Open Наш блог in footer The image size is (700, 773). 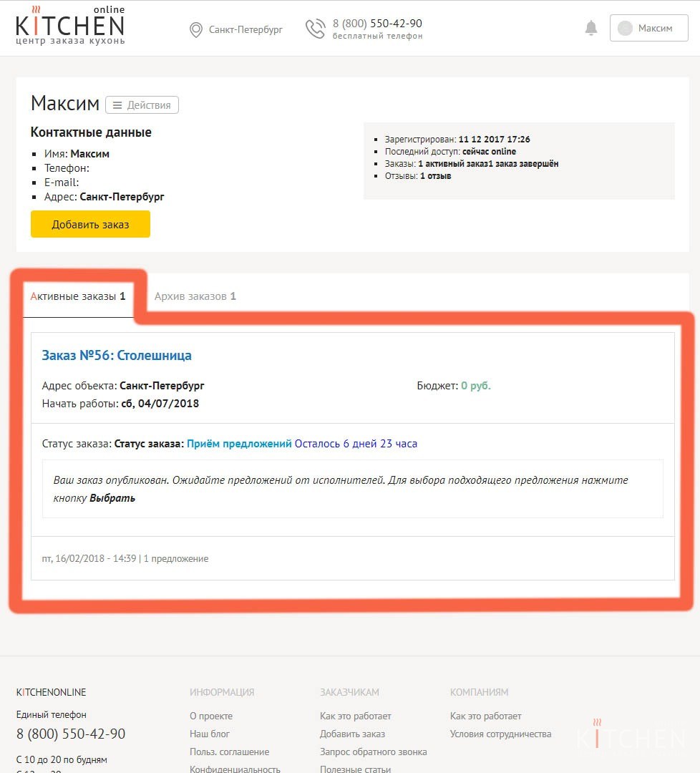coord(210,734)
